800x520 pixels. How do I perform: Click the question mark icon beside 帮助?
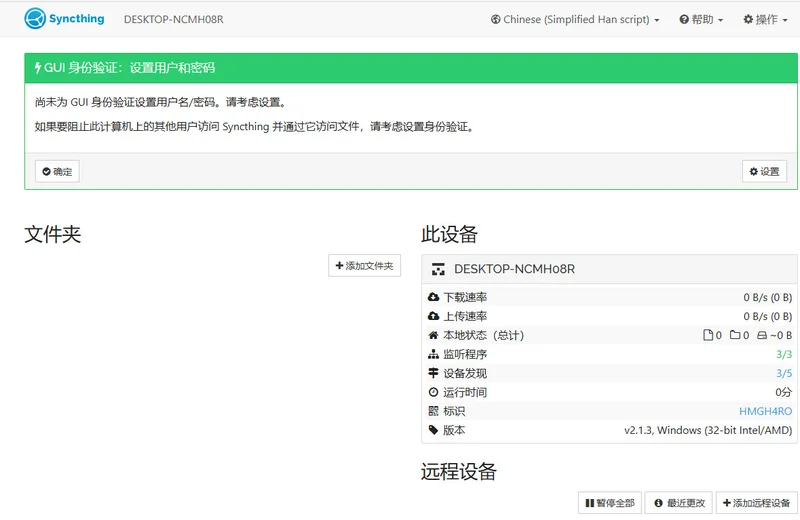point(684,19)
